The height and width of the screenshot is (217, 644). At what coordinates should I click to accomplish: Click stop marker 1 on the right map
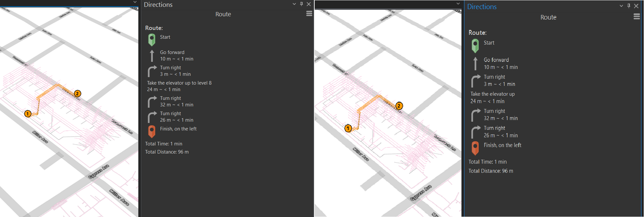[x=348, y=128]
